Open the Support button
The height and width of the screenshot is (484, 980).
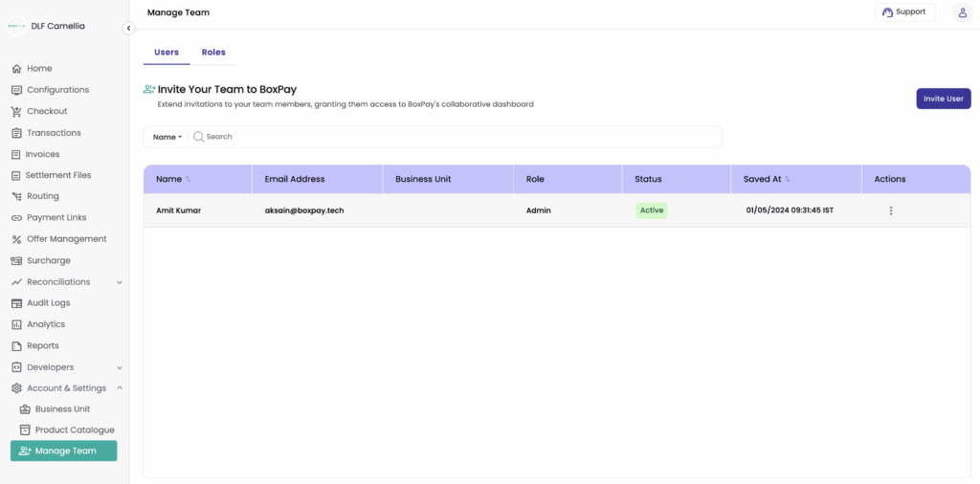pyautogui.click(x=905, y=11)
